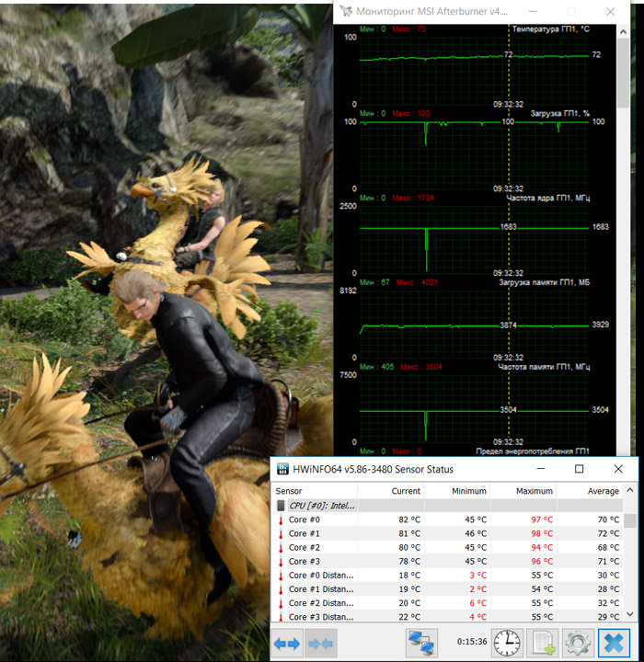Viewport: 644px width, 662px height.
Task: Click the HWiNFO64 title bar icon
Action: point(282,469)
